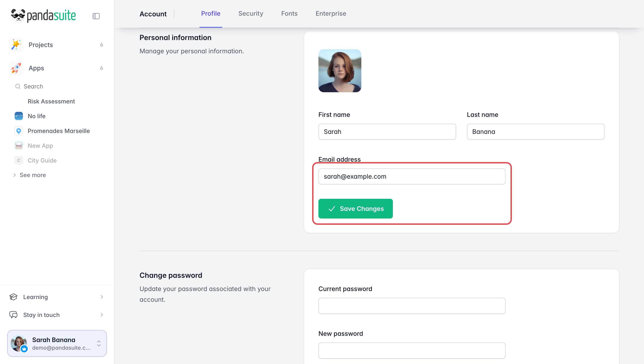Screen dimensions: 644x364
Task: Click the Promenades Marseille pin icon
Action: tap(19, 131)
